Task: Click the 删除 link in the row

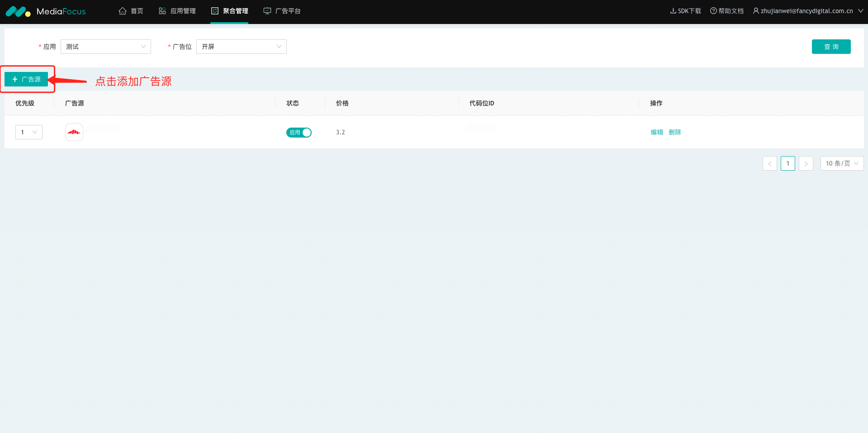Action: point(674,132)
